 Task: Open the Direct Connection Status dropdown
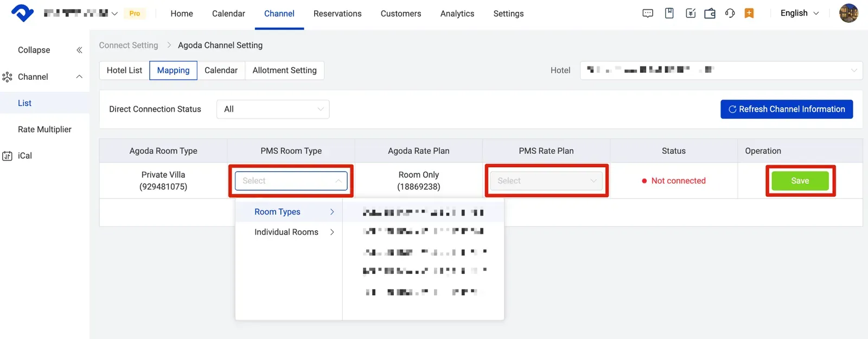[273, 109]
